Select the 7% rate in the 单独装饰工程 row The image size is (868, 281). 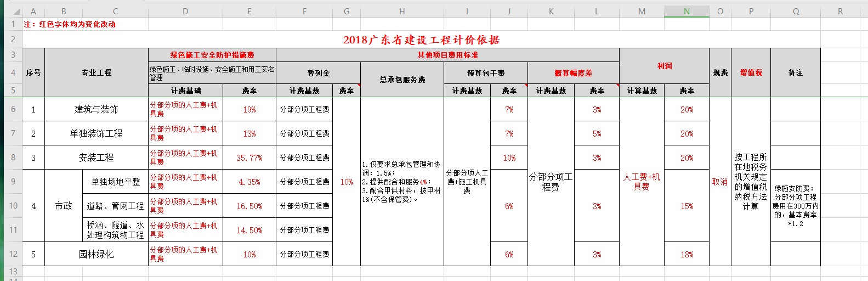[509, 133]
